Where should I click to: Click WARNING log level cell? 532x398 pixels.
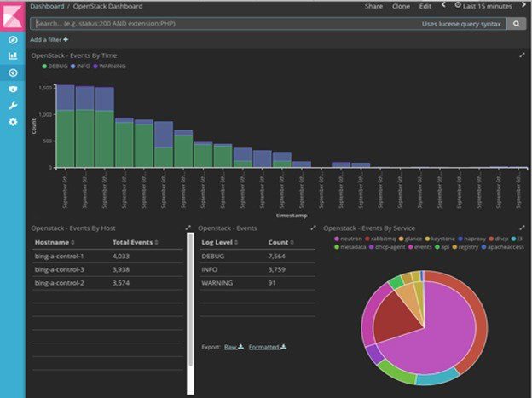(x=217, y=283)
